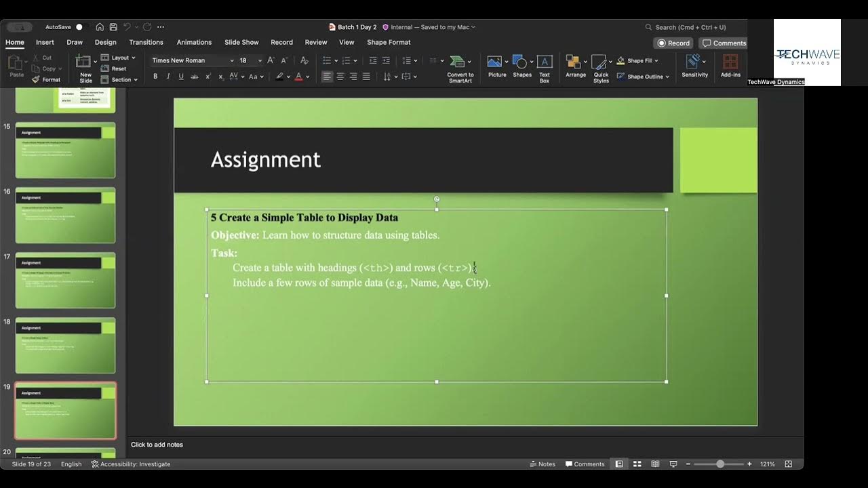Screen dimensions: 868x488
Task: Increase font size
Action: (271, 60)
